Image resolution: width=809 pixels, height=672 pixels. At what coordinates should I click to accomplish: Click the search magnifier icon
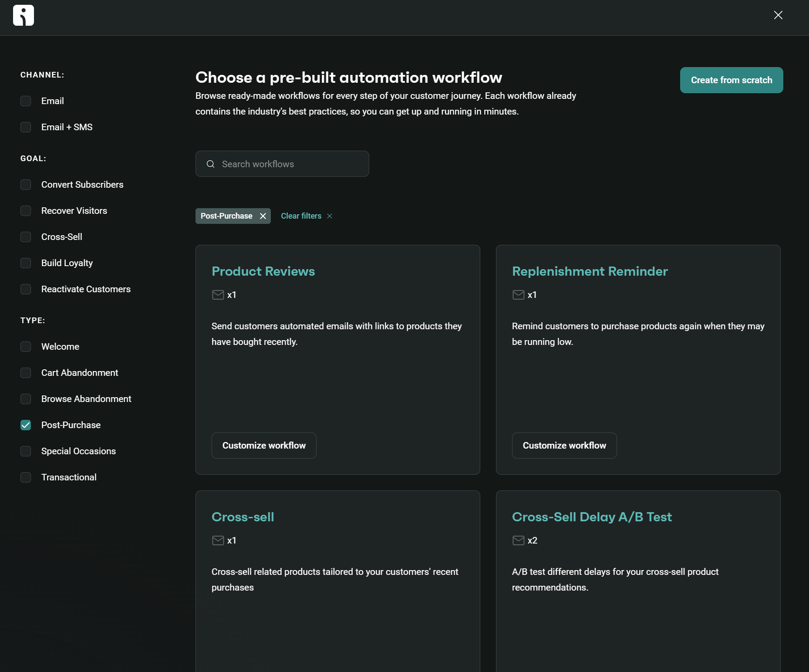click(x=210, y=164)
